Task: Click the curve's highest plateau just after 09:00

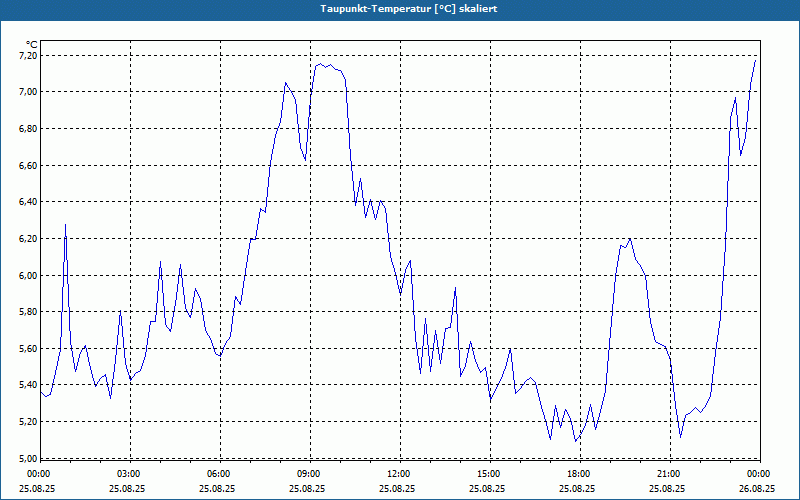Action: point(325,65)
